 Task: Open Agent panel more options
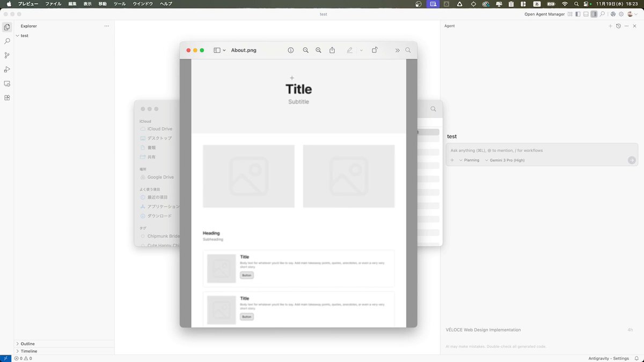pos(626,26)
